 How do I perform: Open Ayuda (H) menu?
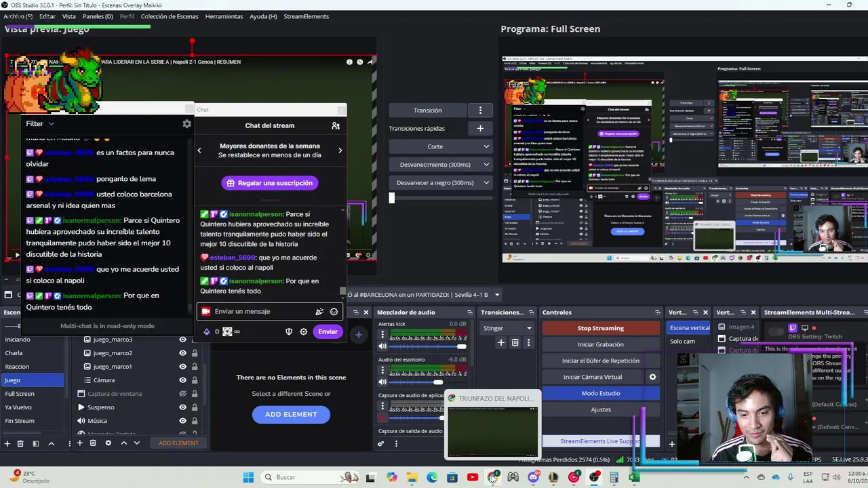[263, 16]
